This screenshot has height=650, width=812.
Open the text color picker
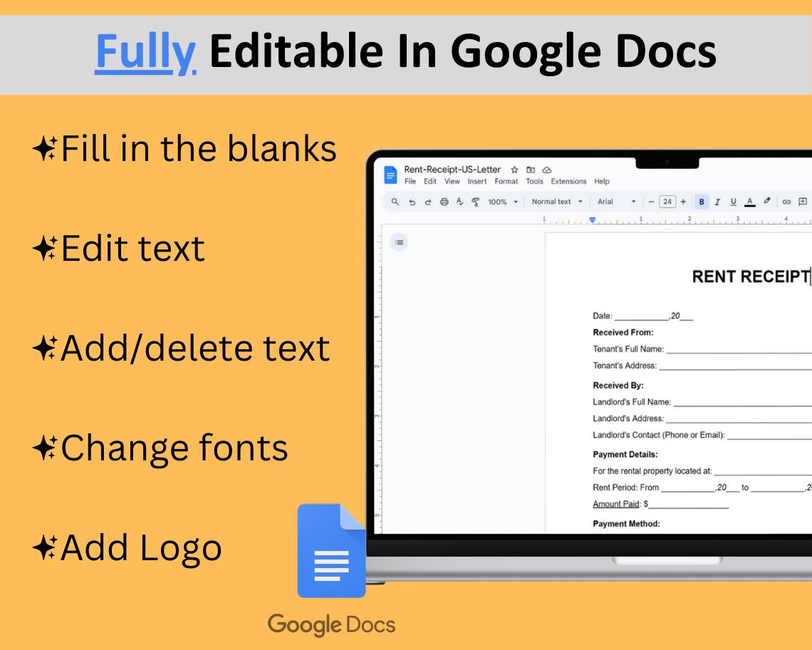coord(749,202)
